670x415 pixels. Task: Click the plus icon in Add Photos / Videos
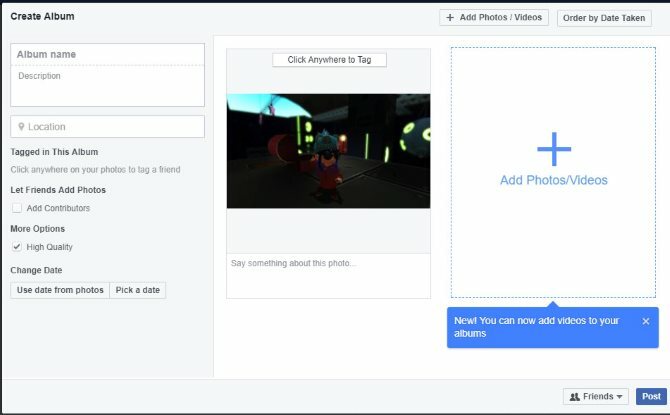[x=450, y=18]
